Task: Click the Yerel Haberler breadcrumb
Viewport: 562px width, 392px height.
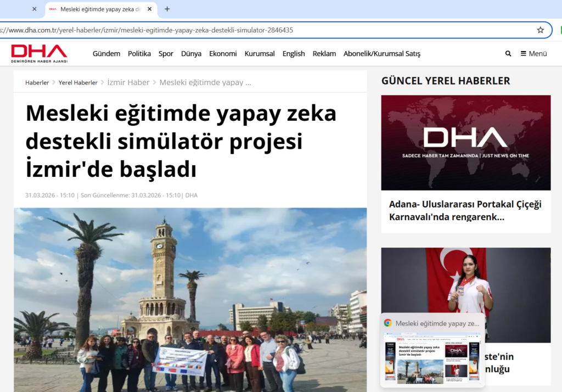Action: coord(78,82)
